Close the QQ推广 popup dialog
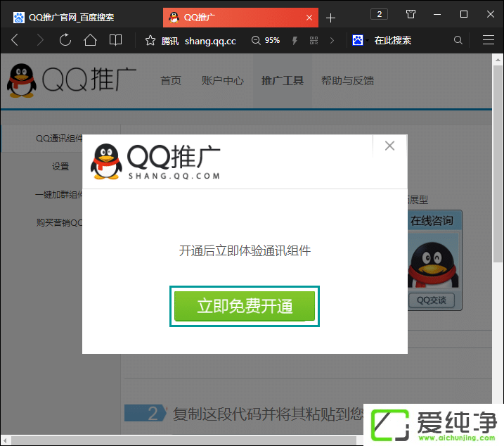This screenshot has height=446, width=504. 389,146
